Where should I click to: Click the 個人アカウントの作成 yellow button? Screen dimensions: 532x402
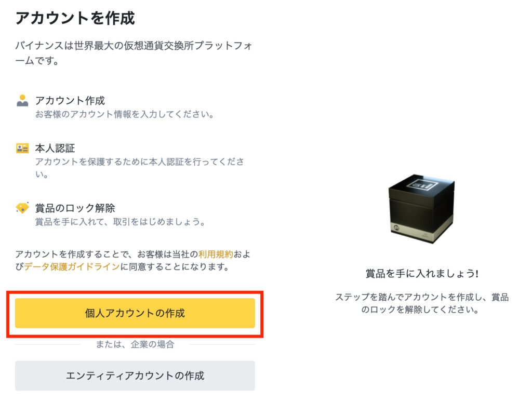tap(135, 313)
